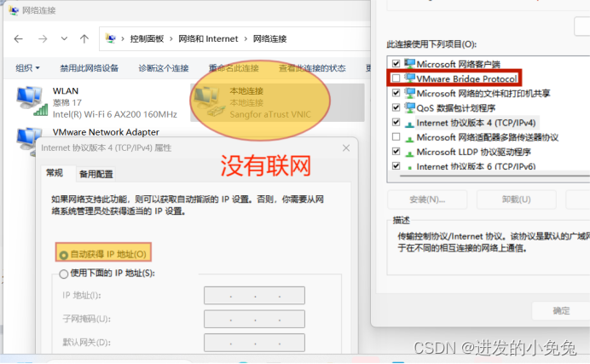
Task: Open the 组织 dropdown menu
Action: click(x=27, y=68)
